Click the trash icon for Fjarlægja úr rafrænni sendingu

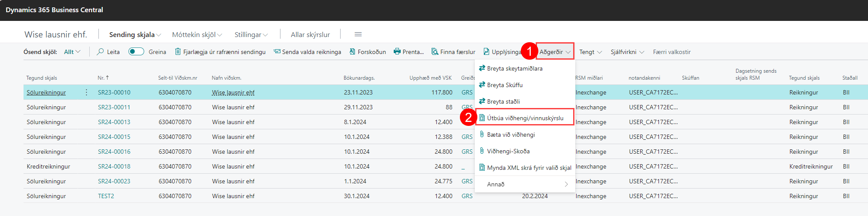(x=178, y=52)
